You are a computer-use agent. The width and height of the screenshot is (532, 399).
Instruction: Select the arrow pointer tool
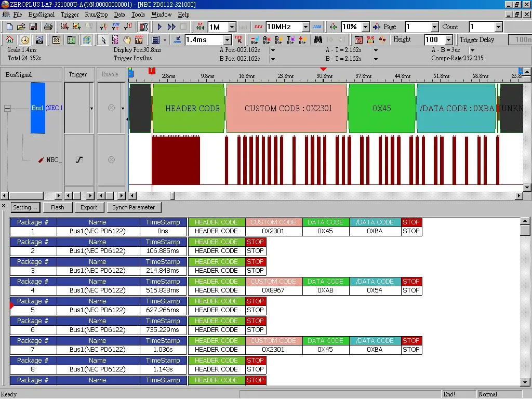(x=103, y=39)
